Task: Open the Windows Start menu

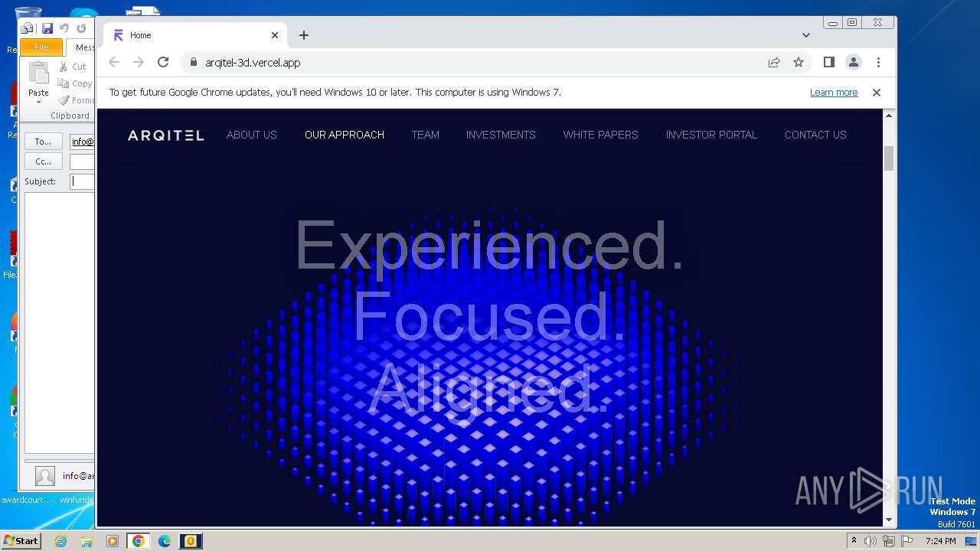Action: pos(21,540)
